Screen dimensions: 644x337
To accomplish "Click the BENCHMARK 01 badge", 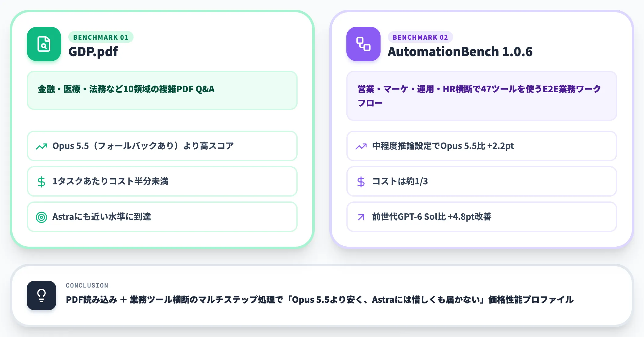I will (101, 37).
